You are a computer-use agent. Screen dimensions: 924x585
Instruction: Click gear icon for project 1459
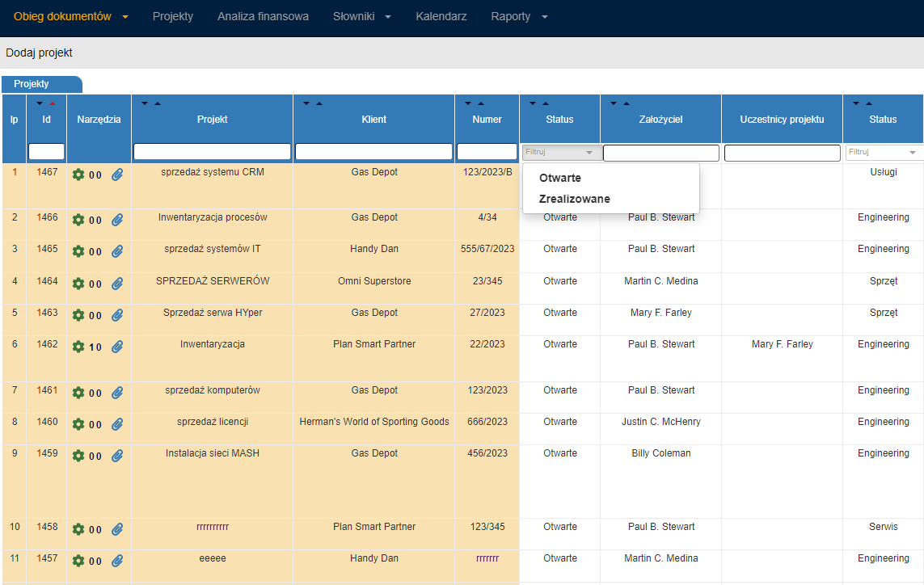[78, 456]
